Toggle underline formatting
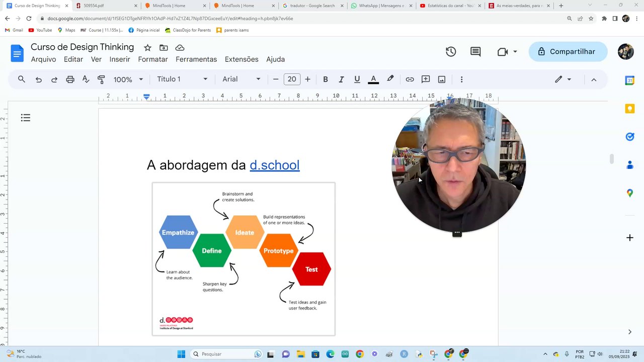This screenshot has height=362, width=644. [x=357, y=79]
